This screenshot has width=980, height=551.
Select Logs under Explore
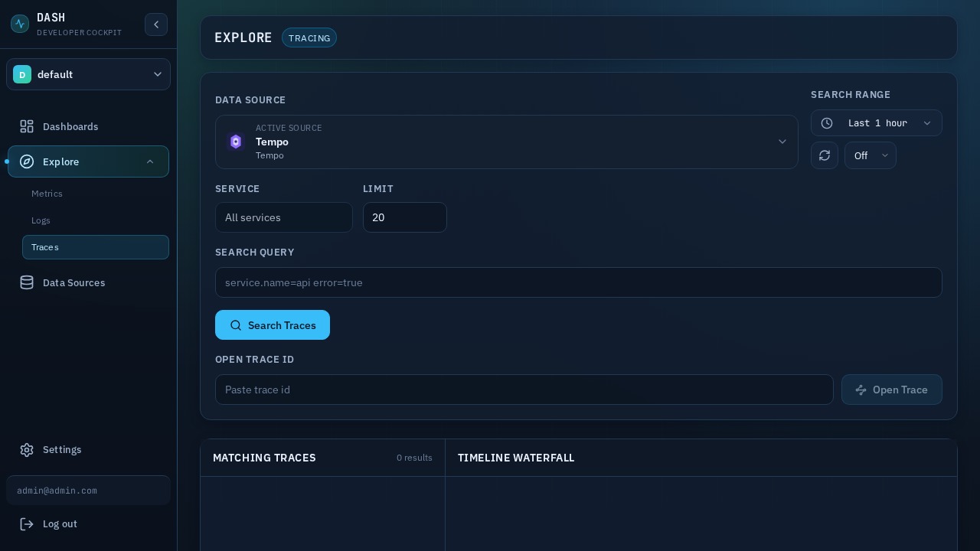(41, 220)
